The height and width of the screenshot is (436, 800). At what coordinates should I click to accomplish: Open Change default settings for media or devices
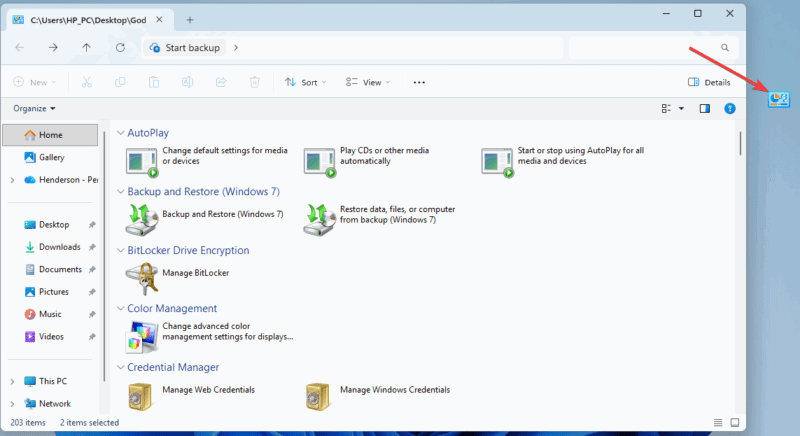point(208,161)
